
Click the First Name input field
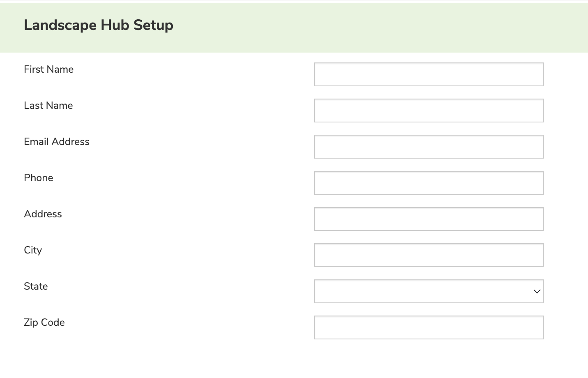429,74
